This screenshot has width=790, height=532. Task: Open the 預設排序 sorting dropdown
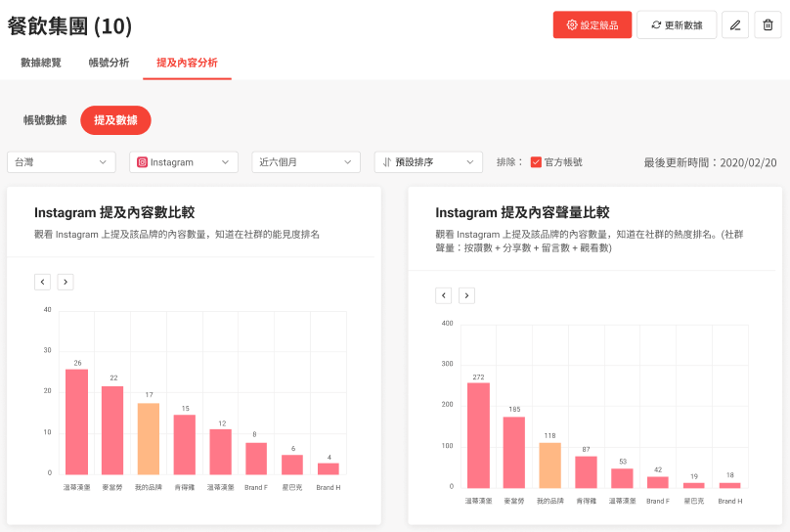tap(429, 162)
